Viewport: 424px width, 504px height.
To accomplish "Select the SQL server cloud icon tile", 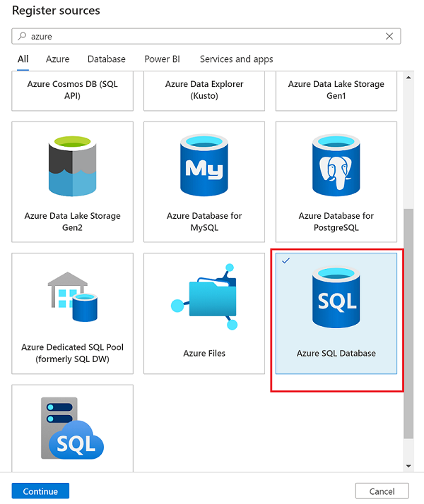I will tap(72, 428).
